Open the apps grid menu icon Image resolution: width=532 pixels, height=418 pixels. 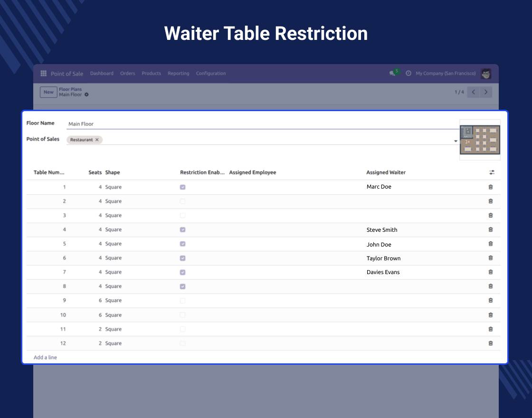pyautogui.click(x=43, y=73)
